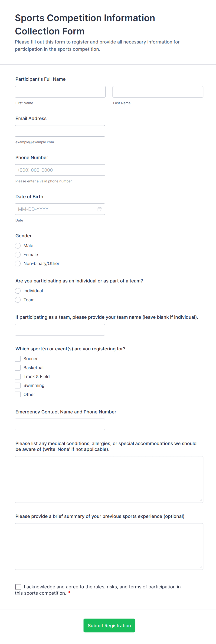This screenshot has width=216, height=644.
Task: Focus the Phone Number field
Action: 60,170
